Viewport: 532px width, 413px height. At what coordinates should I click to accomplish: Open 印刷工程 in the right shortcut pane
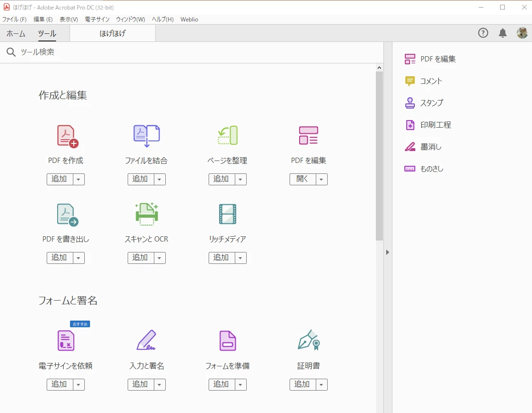coord(428,125)
